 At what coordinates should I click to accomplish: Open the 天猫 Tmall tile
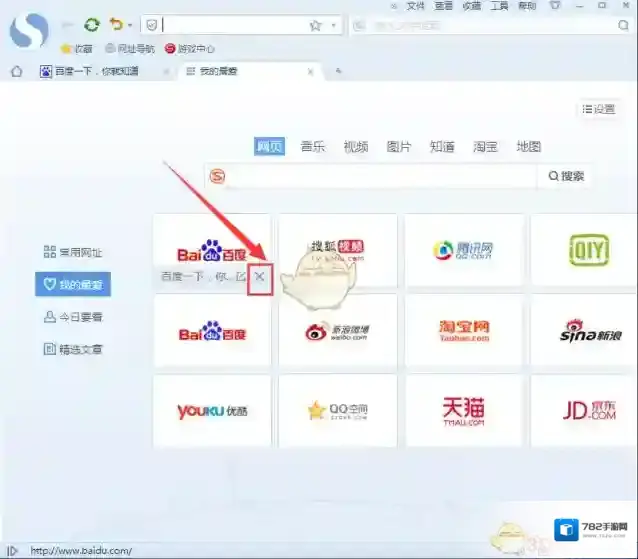point(464,411)
